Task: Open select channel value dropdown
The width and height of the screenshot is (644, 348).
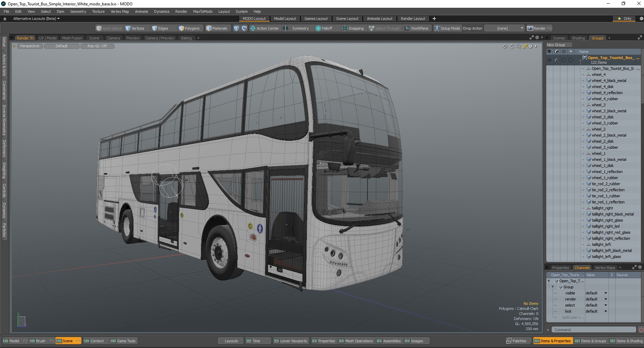Action: click(x=596, y=305)
